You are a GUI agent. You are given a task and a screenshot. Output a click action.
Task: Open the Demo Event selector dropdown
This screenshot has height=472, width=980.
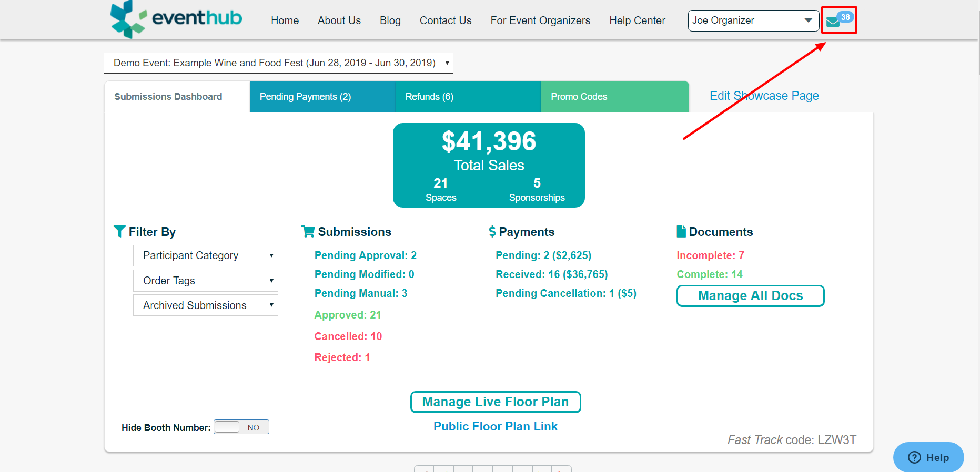tap(279, 63)
